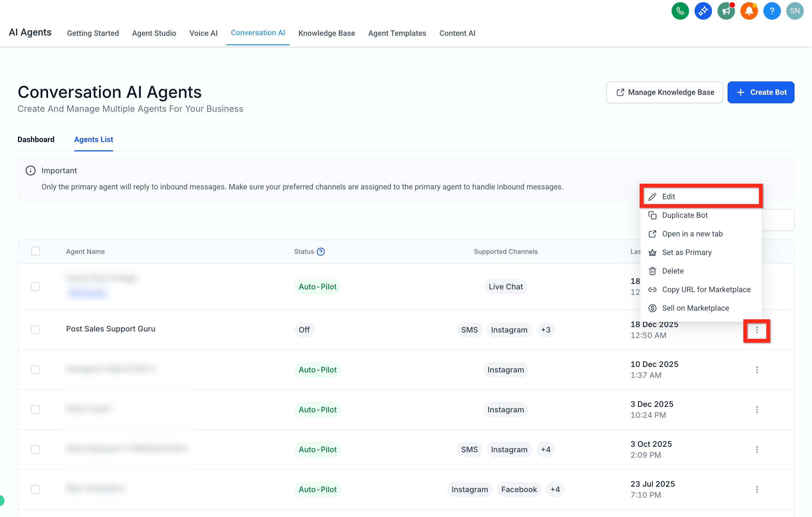Click the Post Sales Support Guru agent name

(111, 329)
